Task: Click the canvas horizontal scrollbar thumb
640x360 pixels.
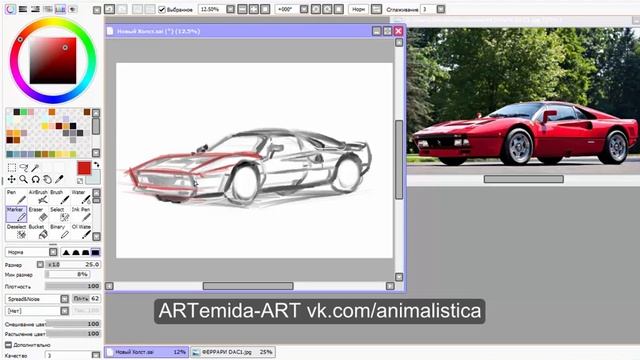Action: coord(248,286)
